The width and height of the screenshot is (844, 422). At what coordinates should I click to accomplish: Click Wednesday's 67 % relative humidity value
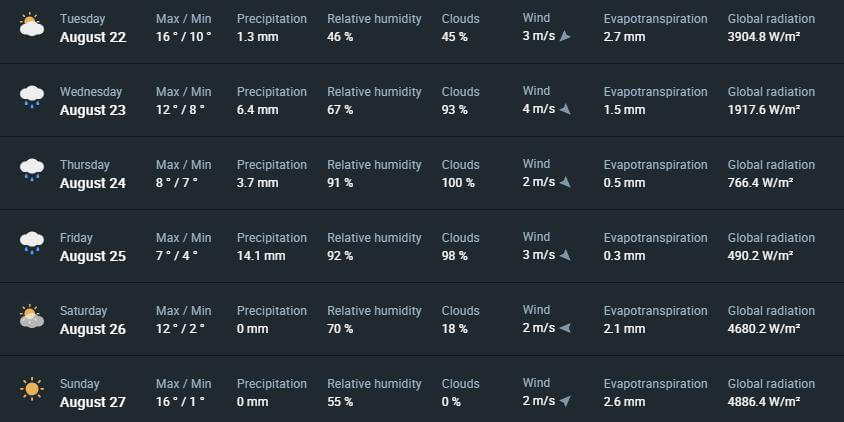pyautogui.click(x=340, y=110)
